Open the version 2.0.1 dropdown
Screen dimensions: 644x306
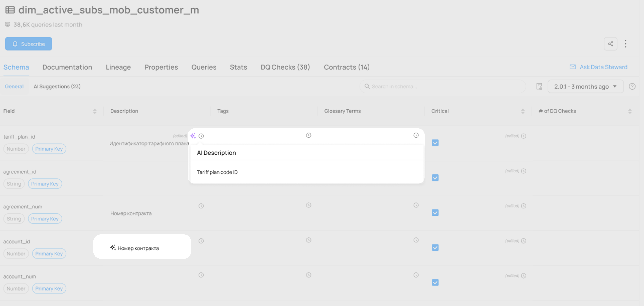585,87
